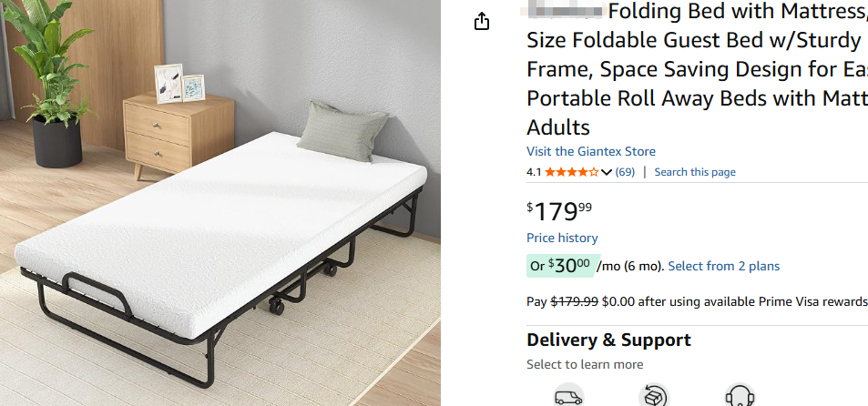Click the 4.1 rating number

click(534, 172)
